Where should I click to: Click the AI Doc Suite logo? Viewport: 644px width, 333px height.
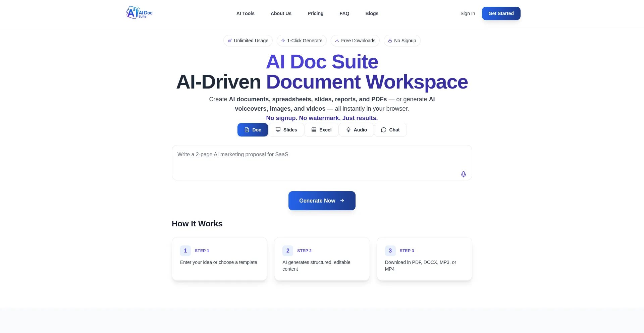(x=139, y=13)
